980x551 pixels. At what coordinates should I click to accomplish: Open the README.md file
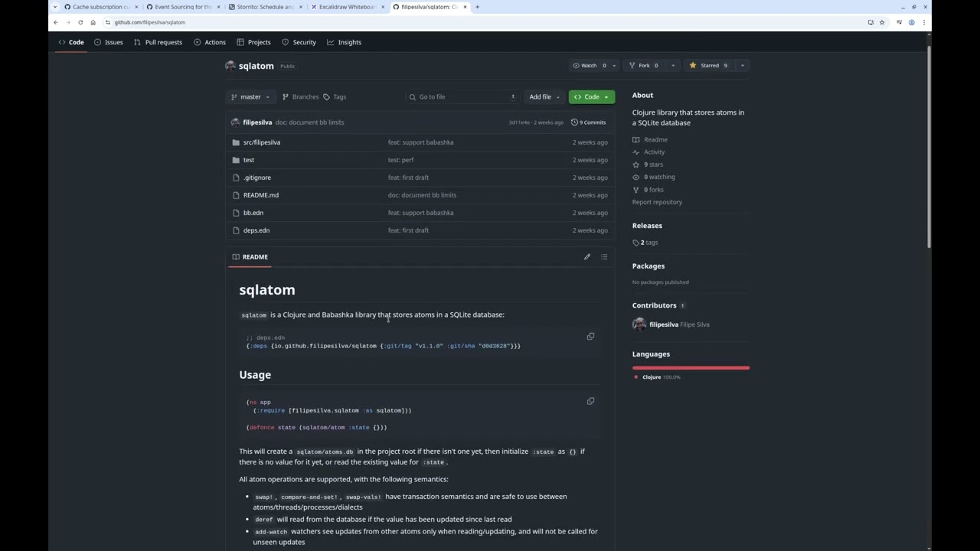[x=261, y=195]
